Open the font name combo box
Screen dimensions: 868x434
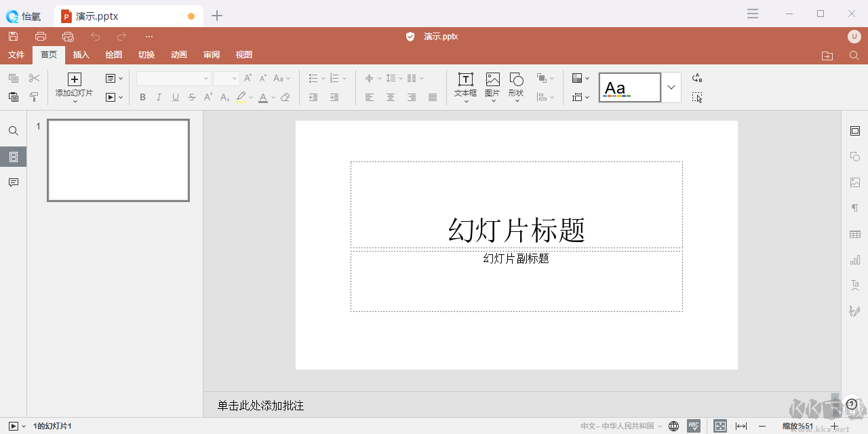point(174,79)
